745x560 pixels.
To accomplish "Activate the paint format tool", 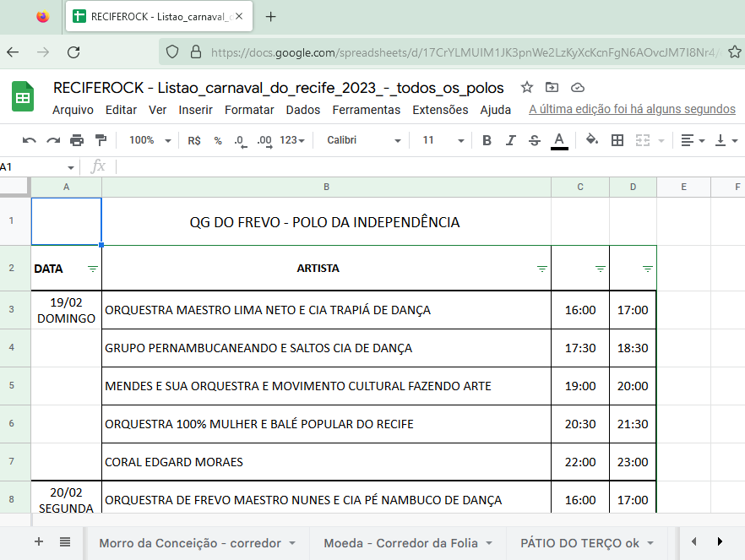I will (x=101, y=140).
